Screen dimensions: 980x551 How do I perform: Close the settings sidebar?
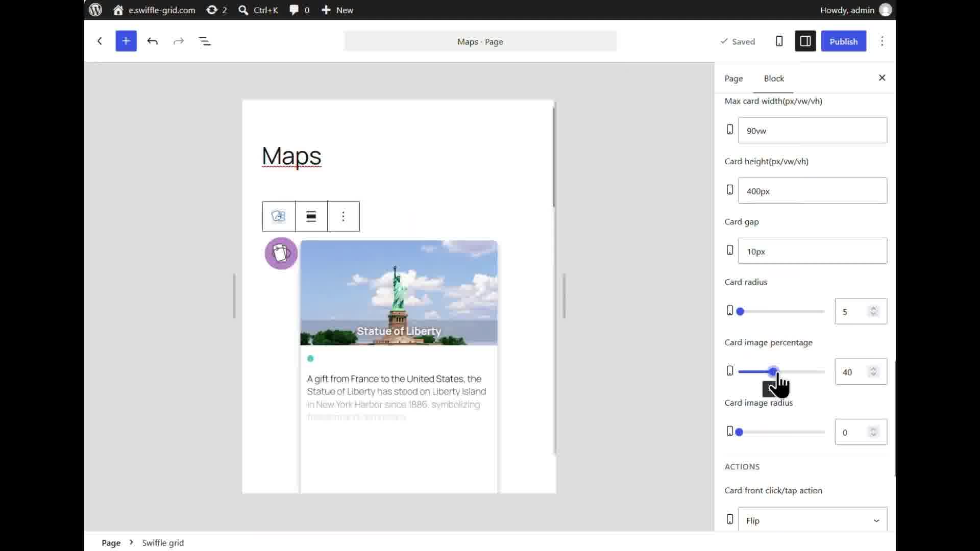[882, 78]
